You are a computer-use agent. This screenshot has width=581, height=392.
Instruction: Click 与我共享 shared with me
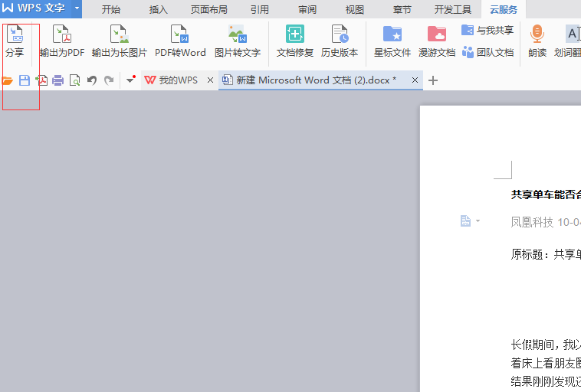487,31
